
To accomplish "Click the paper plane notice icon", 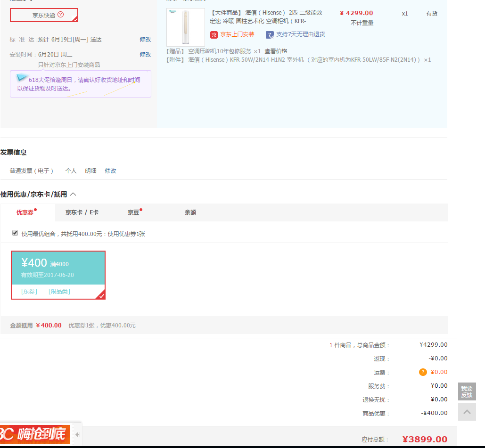I will click(x=22, y=77).
